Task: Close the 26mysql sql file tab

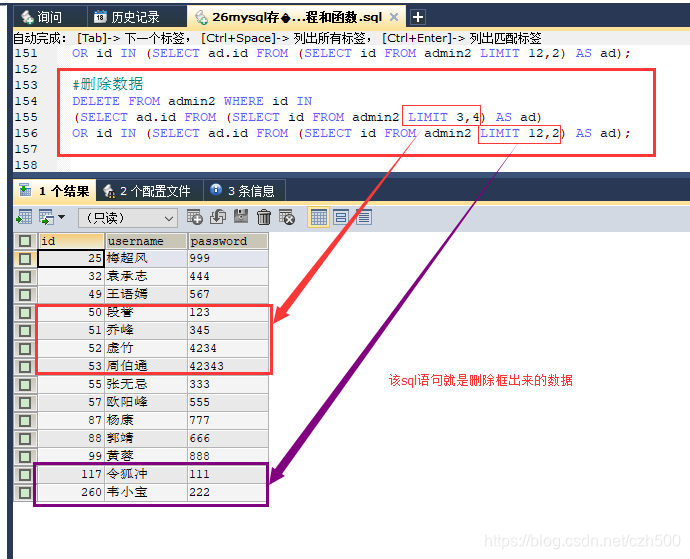Action: [394, 17]
